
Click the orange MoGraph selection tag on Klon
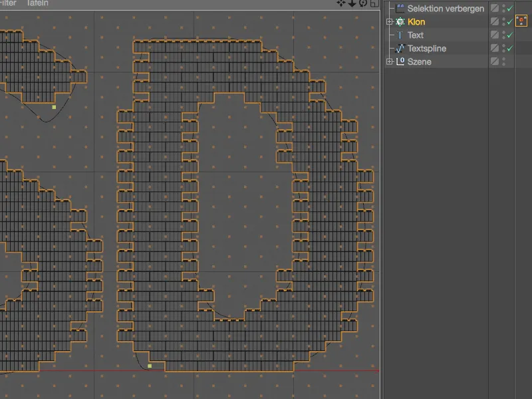tap(521, 21)
